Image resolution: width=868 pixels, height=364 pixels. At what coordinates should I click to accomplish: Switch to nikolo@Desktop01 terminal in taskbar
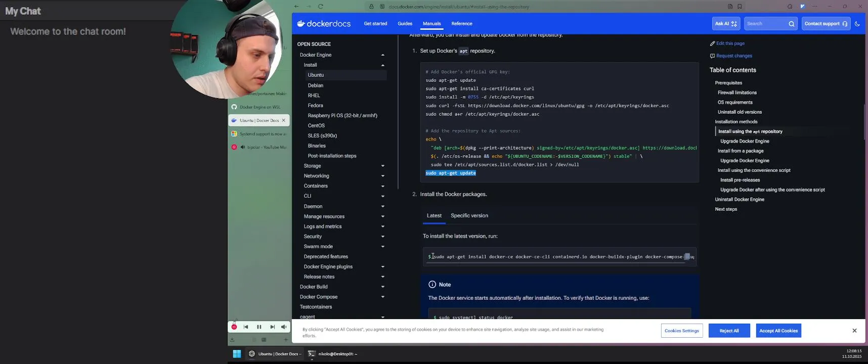[333, 354]
